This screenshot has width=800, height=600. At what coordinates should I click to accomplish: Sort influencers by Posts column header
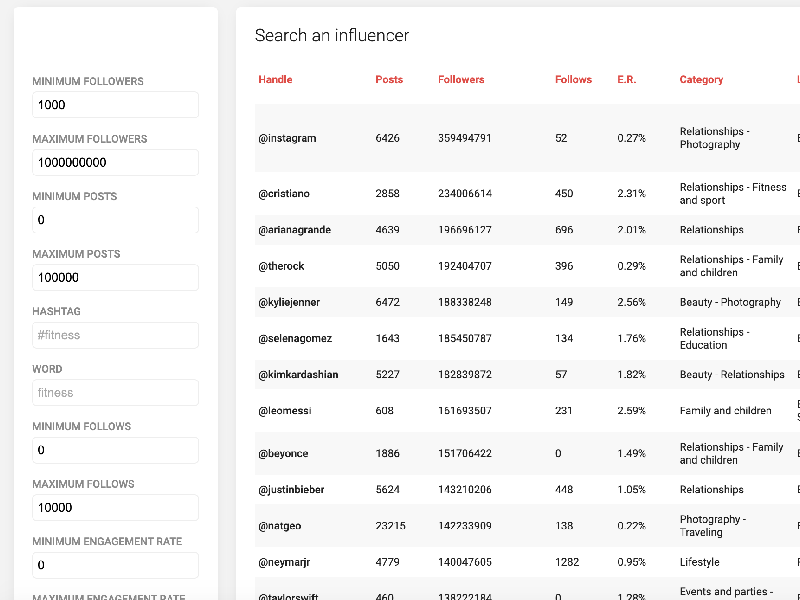point(389,80)
